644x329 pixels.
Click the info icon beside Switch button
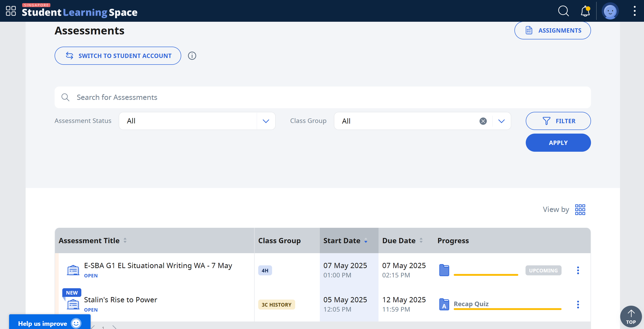192,56
